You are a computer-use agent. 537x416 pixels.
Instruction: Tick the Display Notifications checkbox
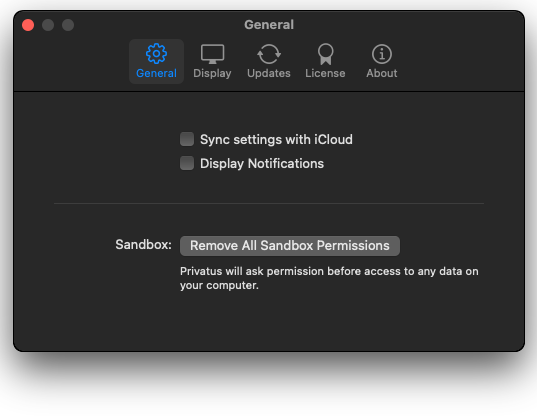[187, 163]
